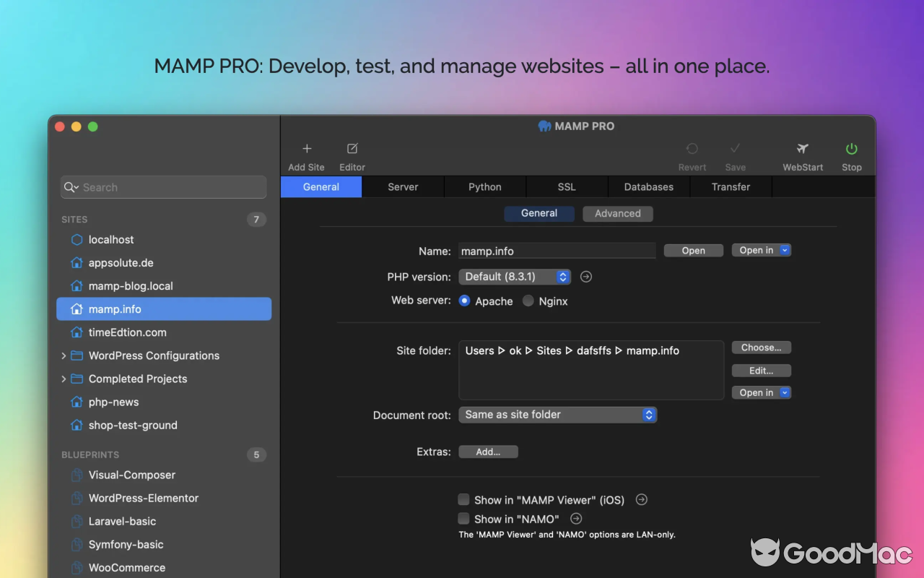Click the Revert icon in the toolbar

tap(692, 149)
